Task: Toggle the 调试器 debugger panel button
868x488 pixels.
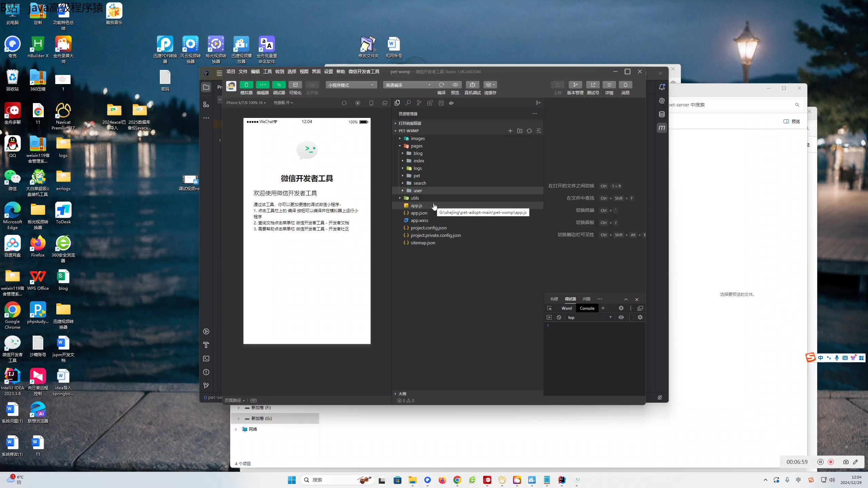Action: click(x=279, y=85)
